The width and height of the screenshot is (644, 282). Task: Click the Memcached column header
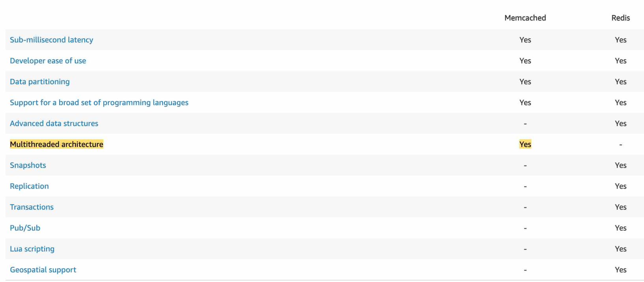(525, 18)
